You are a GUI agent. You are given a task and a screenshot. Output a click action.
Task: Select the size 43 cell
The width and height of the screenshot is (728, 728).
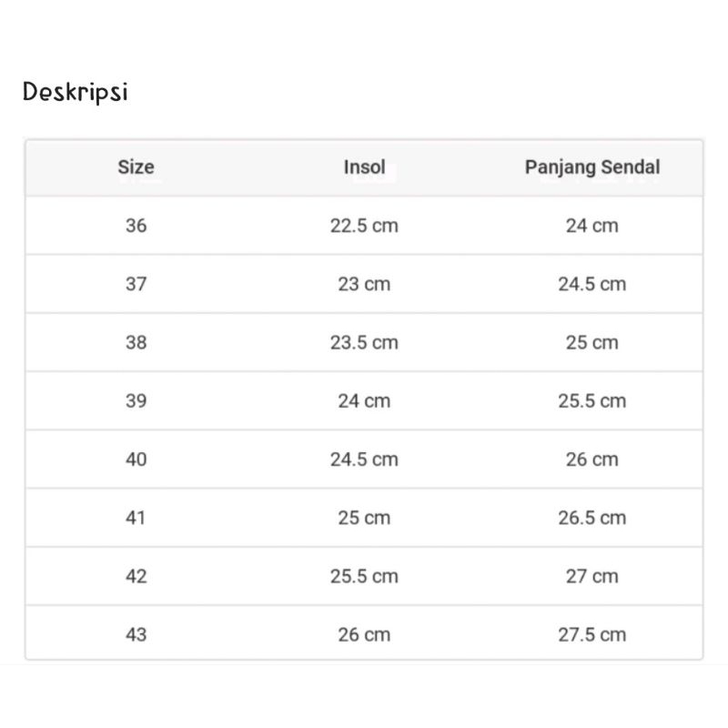(136, 634)
